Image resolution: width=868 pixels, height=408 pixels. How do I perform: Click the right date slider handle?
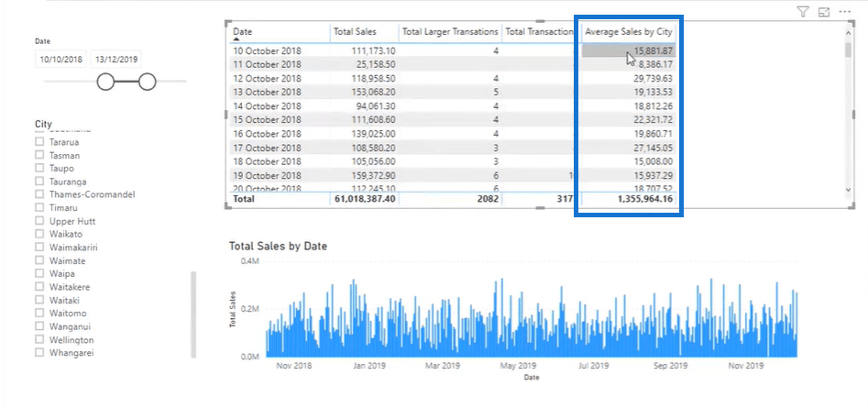148,82
